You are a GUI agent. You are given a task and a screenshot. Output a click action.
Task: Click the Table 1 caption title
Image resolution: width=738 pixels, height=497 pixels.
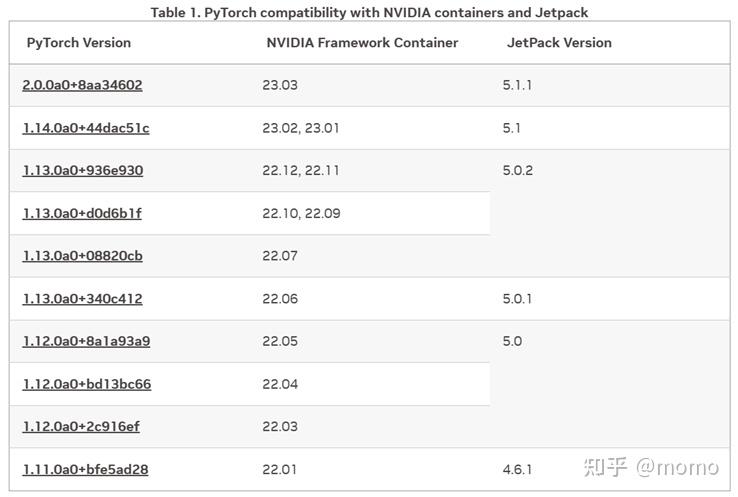[369, 12]
